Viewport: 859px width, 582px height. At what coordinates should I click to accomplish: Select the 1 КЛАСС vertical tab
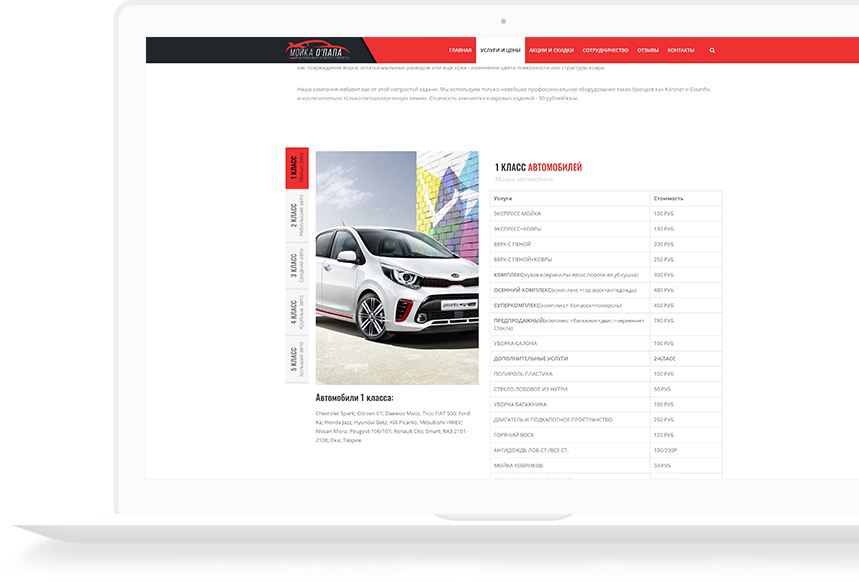tap(297, 171)
